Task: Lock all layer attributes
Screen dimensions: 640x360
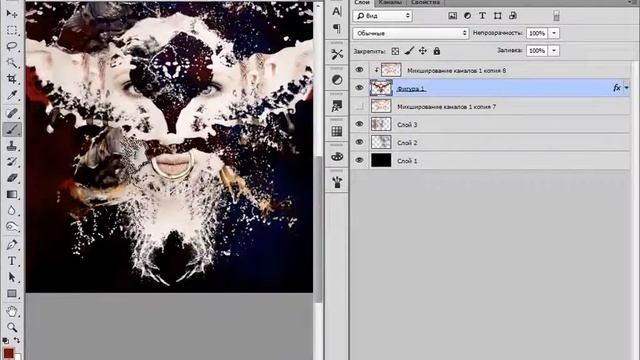Action: (437, 51)
